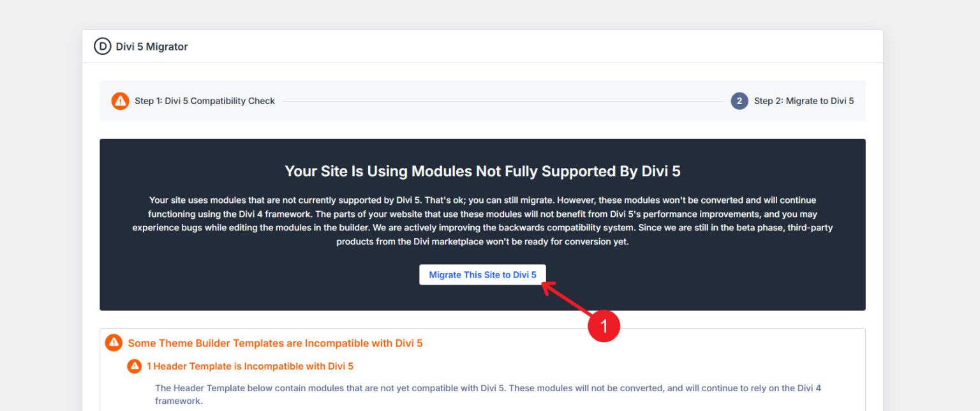Click the warning icon beside Theme Builder Templates heading
Screen dimensions: 980x411
(114, 343)
